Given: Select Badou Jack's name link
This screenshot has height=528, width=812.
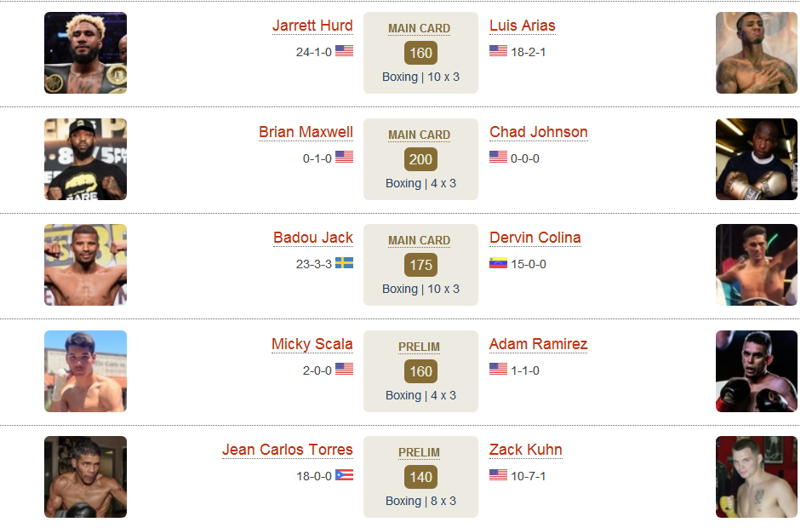Looking at the screenshot, I should [x=312, y=238].
